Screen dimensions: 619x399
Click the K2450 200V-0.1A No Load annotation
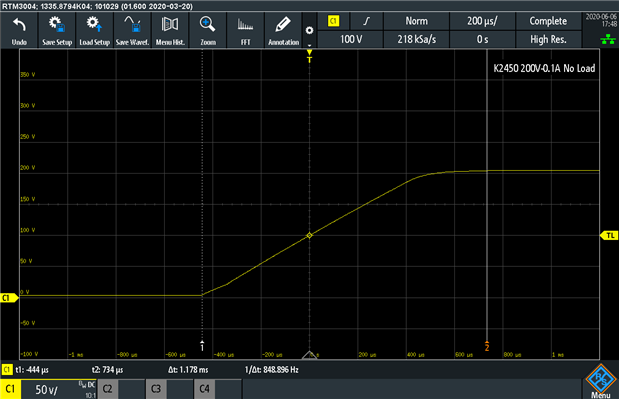tap(544, 68)
